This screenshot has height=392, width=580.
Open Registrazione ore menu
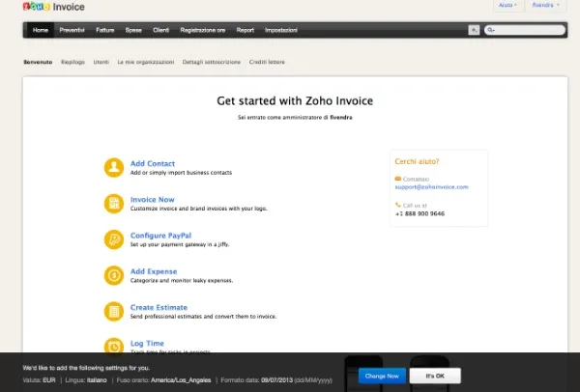pos(203,30)
